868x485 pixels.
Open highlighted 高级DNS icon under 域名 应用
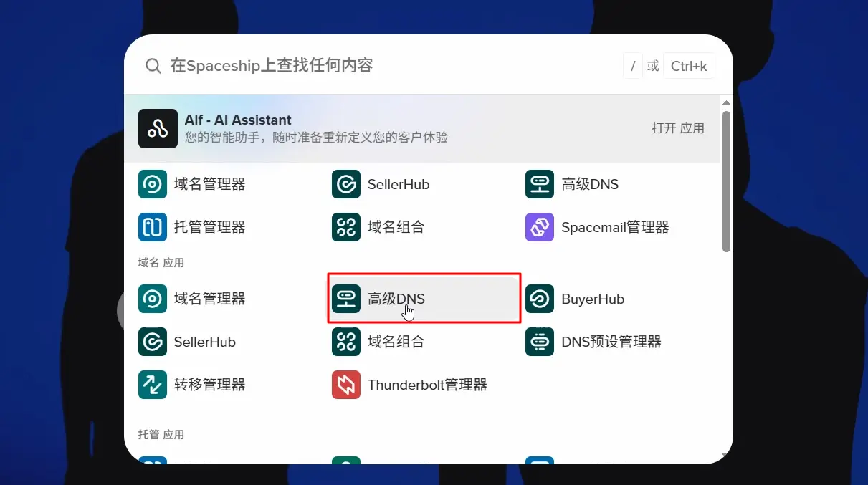tap(345, 299)
